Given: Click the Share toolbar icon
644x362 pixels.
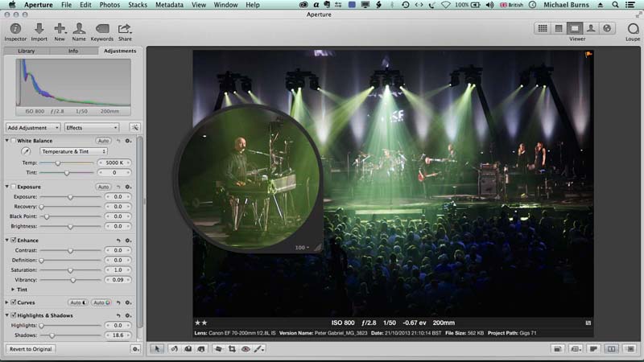Looking at the screenshot, I should click(125, 32).
